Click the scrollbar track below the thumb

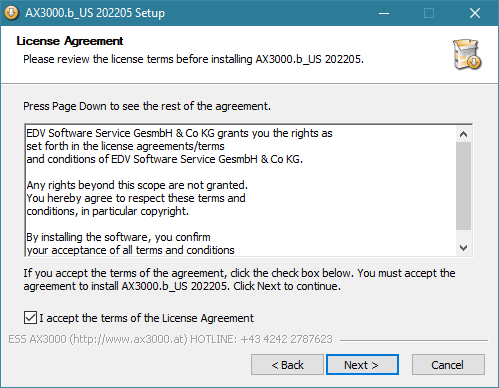(x=463, y=235)
